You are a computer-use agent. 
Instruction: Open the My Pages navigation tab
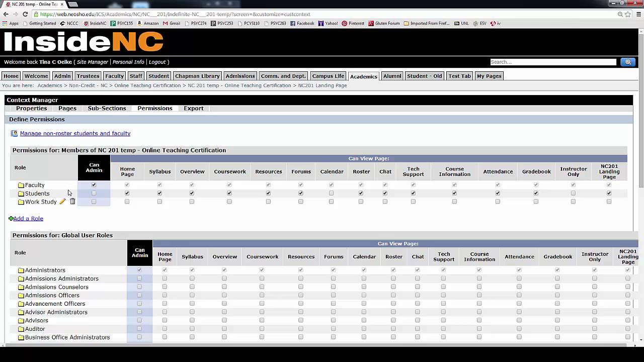(x=489, y=76)
